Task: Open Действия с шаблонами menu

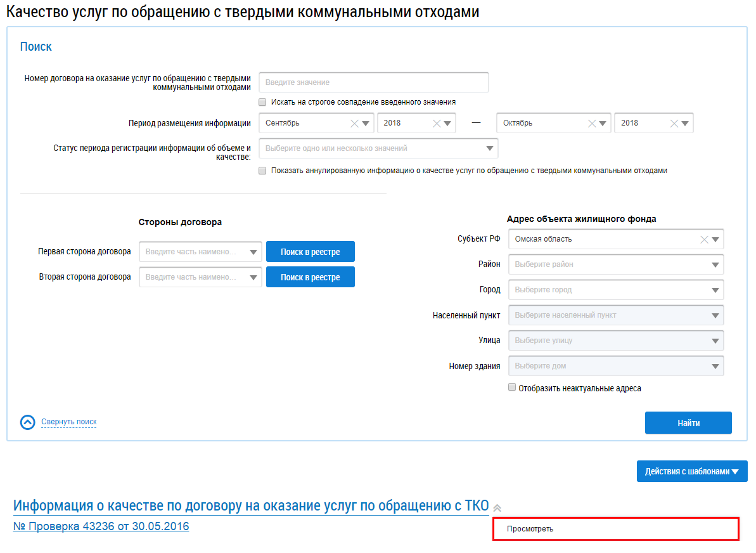Action: (691, 471)
